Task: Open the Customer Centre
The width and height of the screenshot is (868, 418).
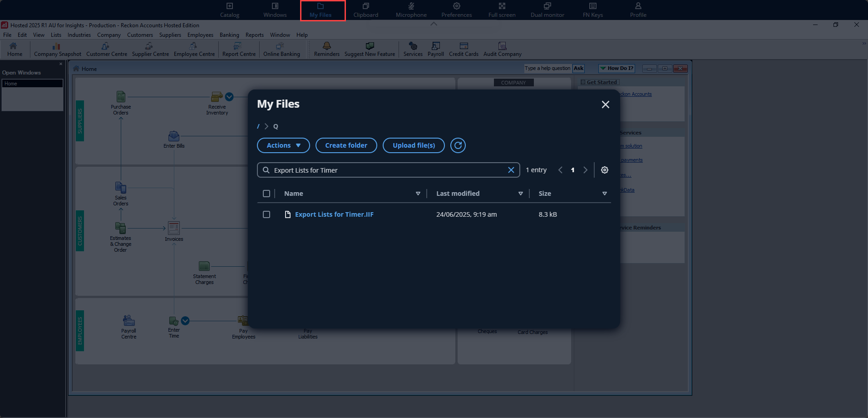Action: [x=107, y=50]
